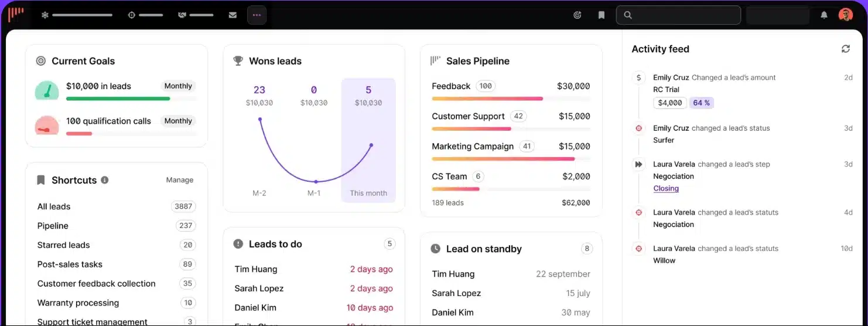The height and width of the screenshot is (326, 868).
Task: Click the Shortcuts bookmark icon
Action: click(x=40, y=180)
